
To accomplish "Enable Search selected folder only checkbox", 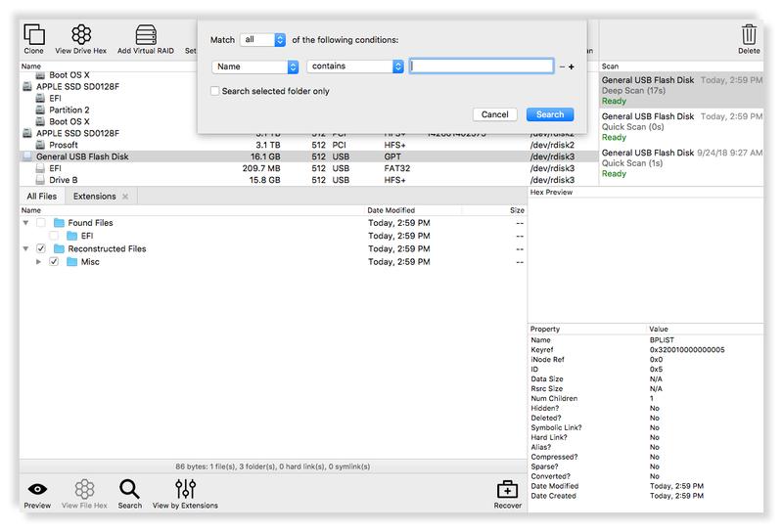I will [215, 91].
